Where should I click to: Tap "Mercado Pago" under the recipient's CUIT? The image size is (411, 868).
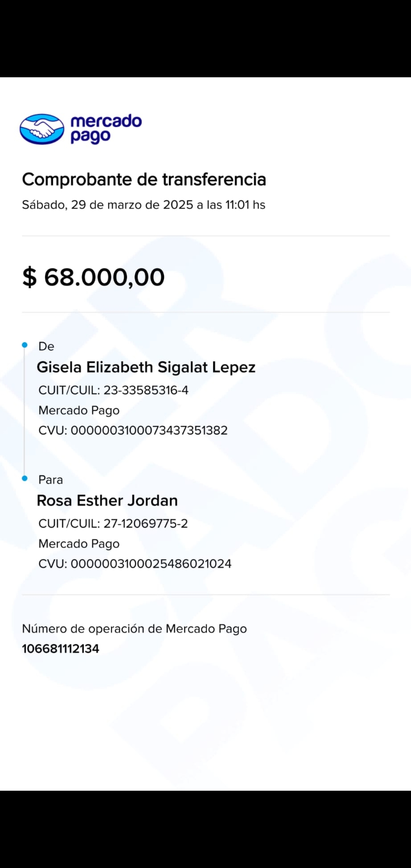click(79, 544)
